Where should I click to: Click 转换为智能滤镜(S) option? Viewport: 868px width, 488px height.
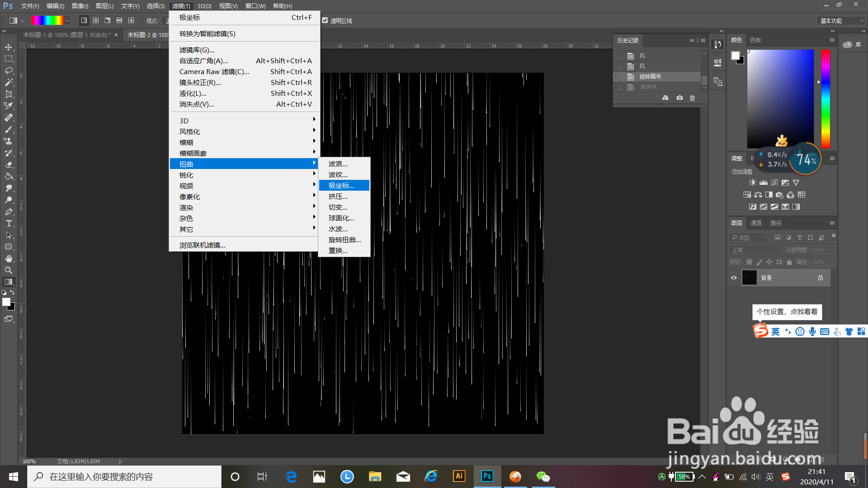pyautogui.click(x=207, y=34)
